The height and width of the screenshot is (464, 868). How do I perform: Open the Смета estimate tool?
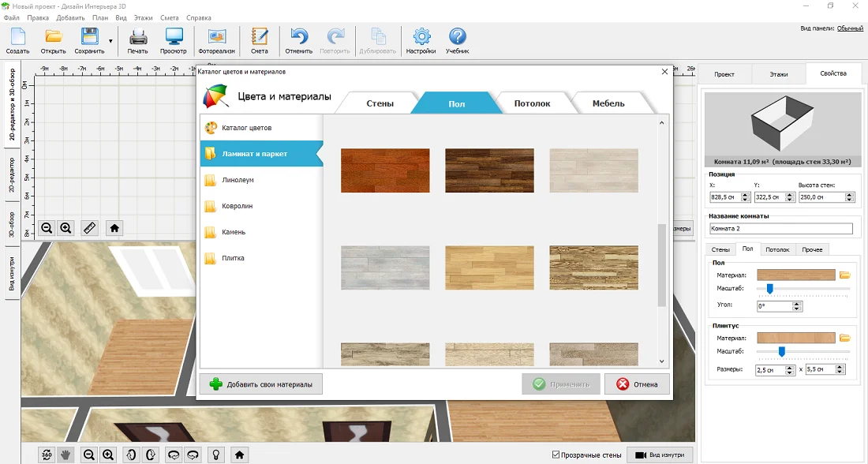(x=259, y=37)
